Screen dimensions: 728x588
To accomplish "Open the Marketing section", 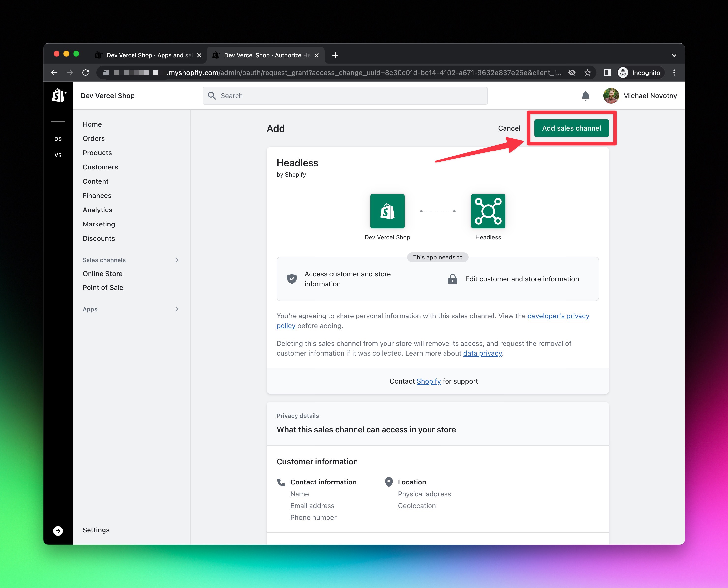I will 99,224.
